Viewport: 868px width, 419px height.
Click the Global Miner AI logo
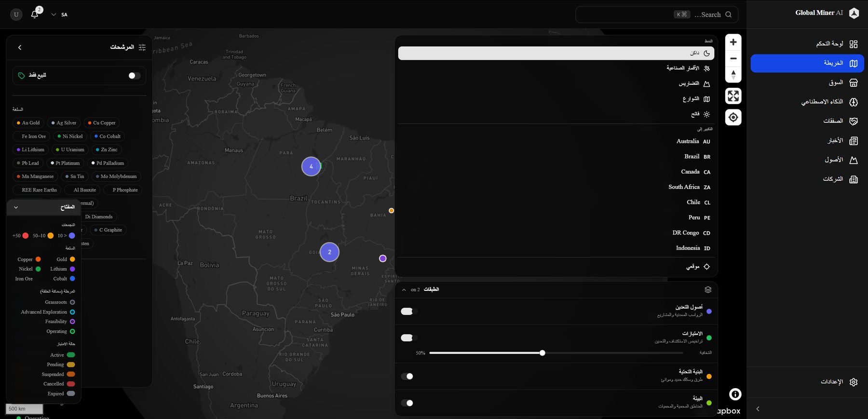(854, 13)
